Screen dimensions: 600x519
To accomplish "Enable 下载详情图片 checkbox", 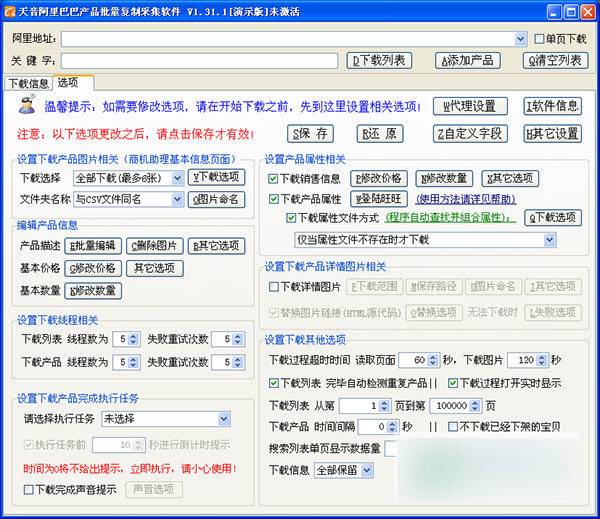I will [274, 287].
